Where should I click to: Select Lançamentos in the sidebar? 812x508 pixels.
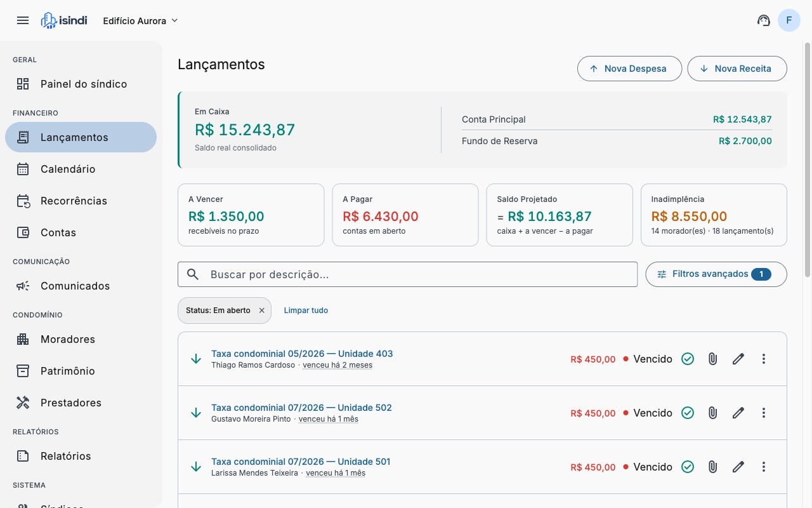pyautogui.click(x=81, y=137)
